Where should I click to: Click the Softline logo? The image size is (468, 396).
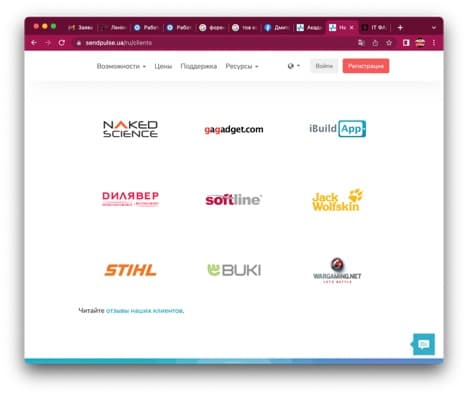tap(234, 199)
